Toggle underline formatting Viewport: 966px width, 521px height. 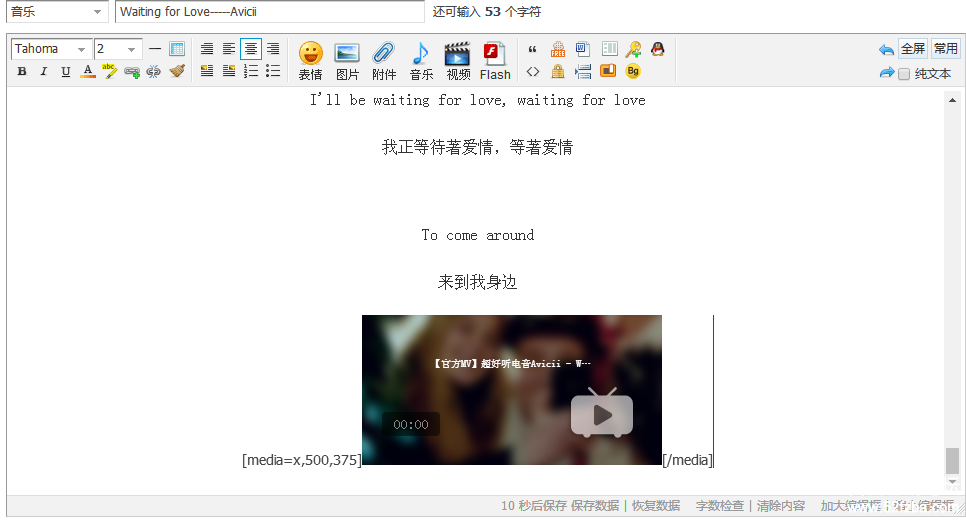coord(66,71)
